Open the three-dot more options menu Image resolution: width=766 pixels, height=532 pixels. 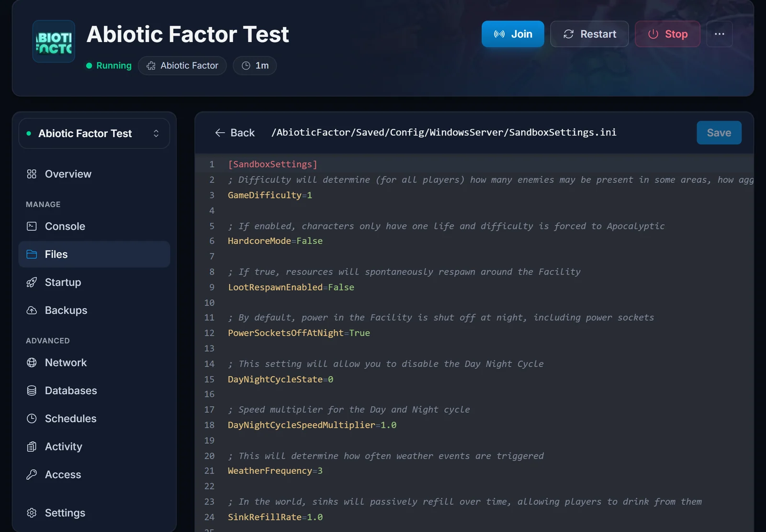coord(720,34)
